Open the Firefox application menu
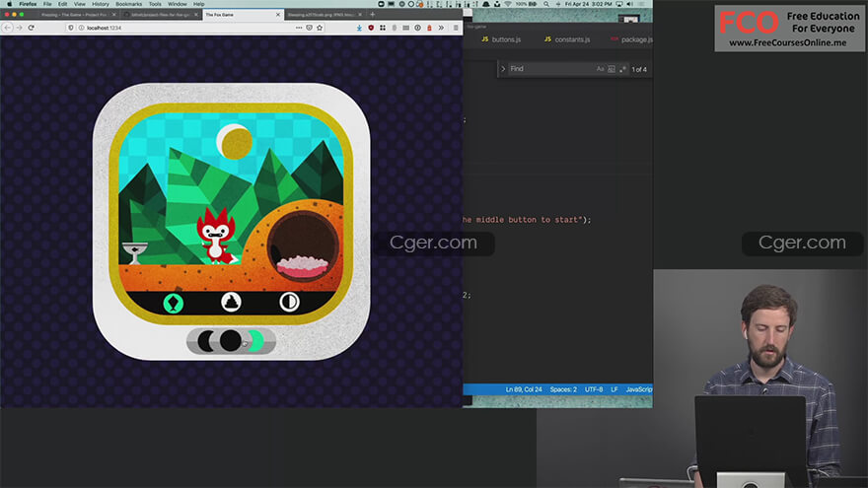 pos(28,4)
